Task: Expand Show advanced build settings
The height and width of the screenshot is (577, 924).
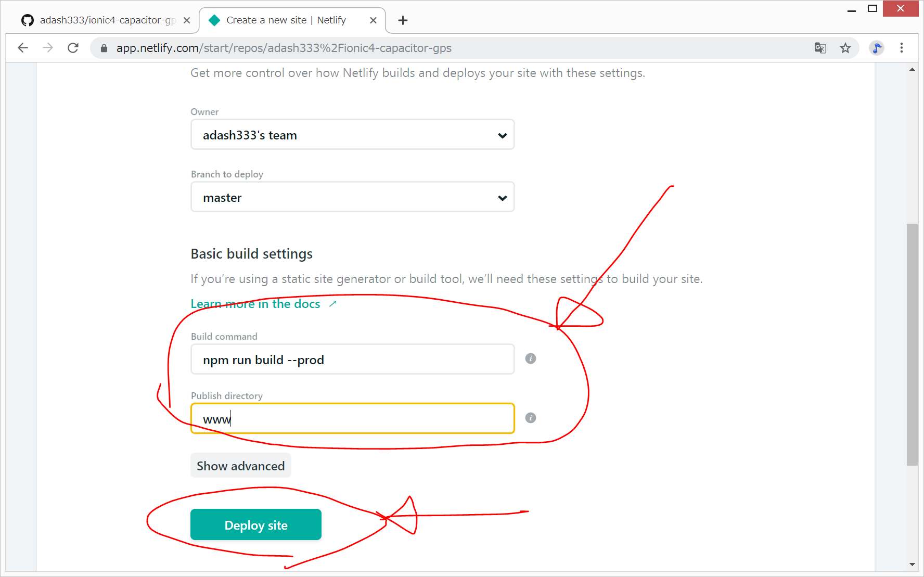Action: click(240, 466)
